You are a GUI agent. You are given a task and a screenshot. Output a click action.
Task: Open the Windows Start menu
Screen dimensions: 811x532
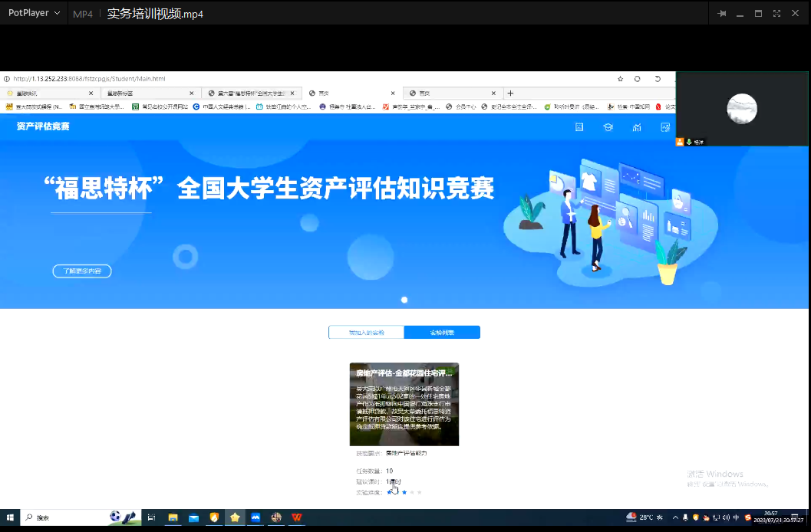pyautogui.click(x=10, y=517)
